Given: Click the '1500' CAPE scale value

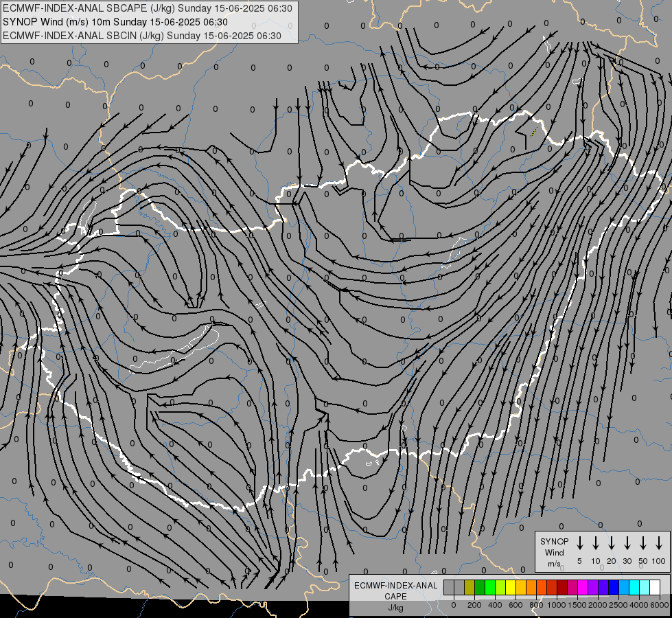Looking at the screenshot, I should (577, 605).
